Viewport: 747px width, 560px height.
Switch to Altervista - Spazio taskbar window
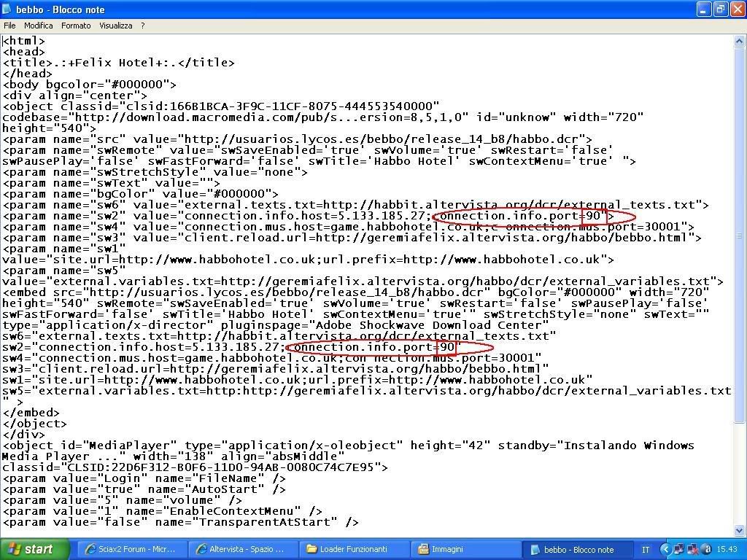pos(242,549)
